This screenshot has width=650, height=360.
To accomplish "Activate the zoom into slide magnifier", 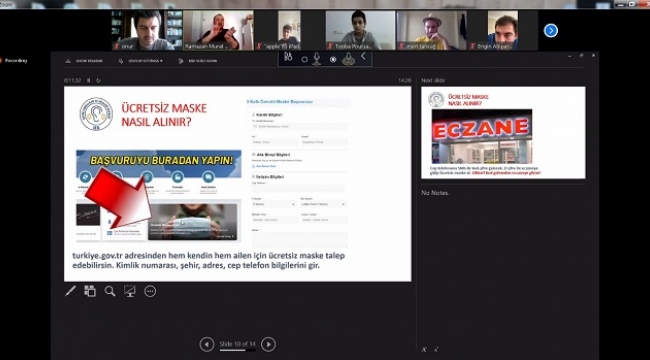I will pyautogui.click(x=110, y=291).
